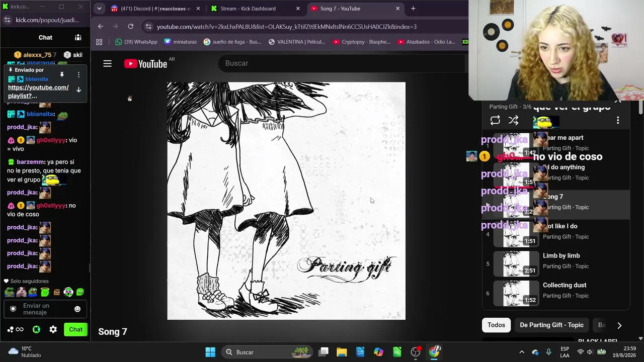Open the volume tray icon

tap(590, 352)
